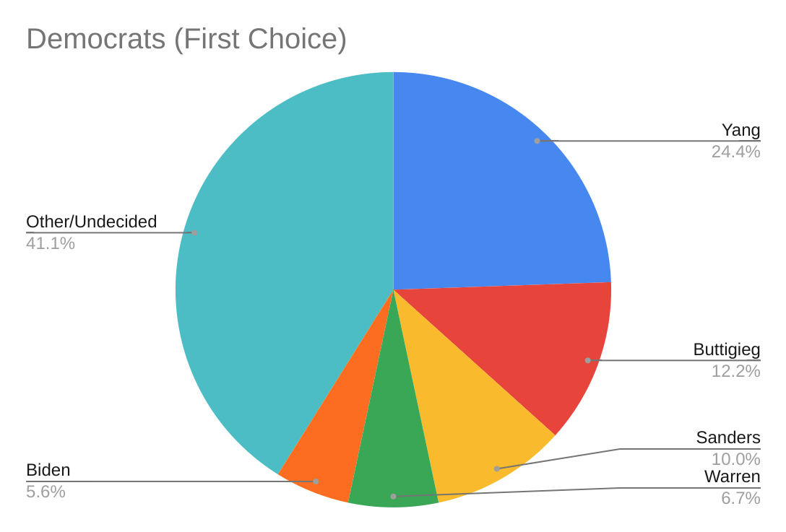Click the Other/Undecided label text
The height and width of the screenshot is (532, 786).
tap(92, 222)
